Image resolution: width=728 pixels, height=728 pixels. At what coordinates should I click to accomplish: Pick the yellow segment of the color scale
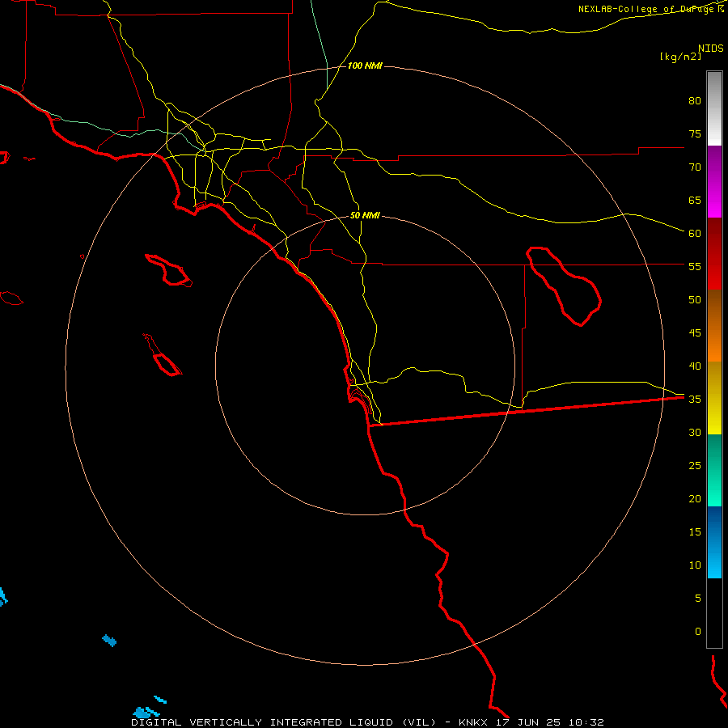coord(714,398)
